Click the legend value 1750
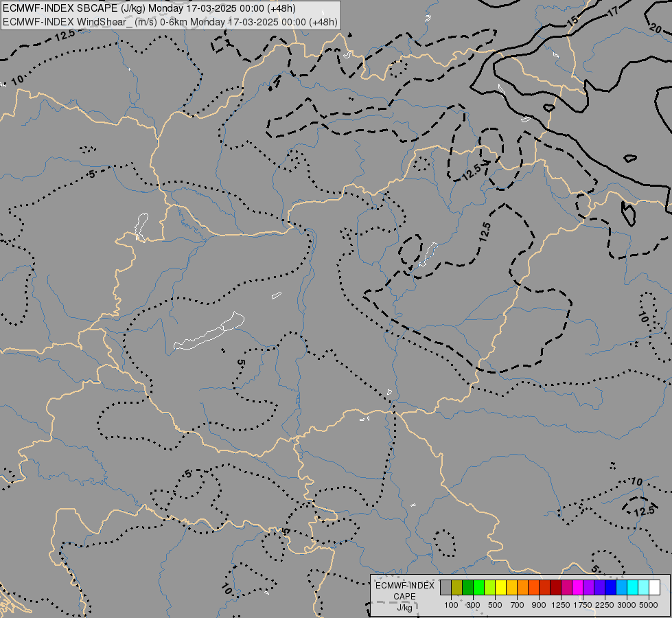672x618 pixels. (x=583, y=605)
